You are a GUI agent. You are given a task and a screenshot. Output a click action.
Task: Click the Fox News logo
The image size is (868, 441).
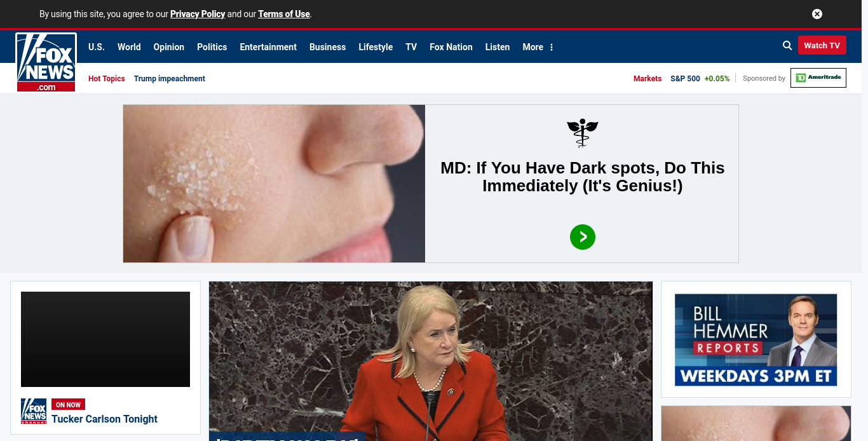point(46,62)
